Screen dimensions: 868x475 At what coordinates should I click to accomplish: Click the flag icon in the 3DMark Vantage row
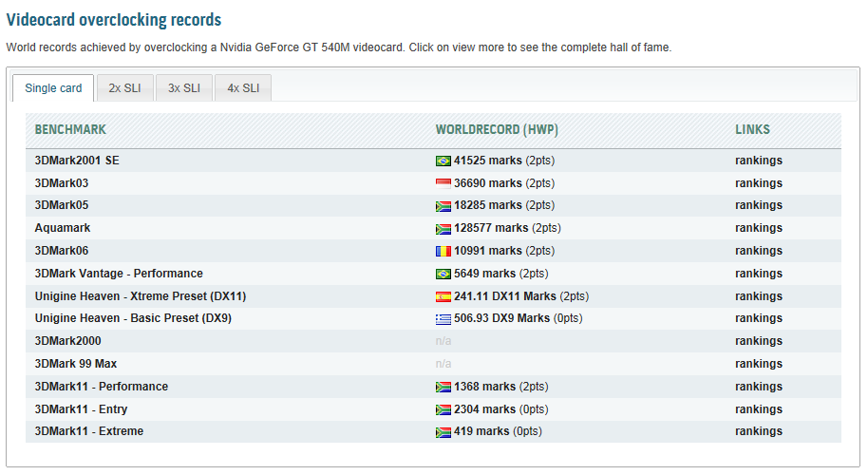pyautogui.click(x=443, y=274)
